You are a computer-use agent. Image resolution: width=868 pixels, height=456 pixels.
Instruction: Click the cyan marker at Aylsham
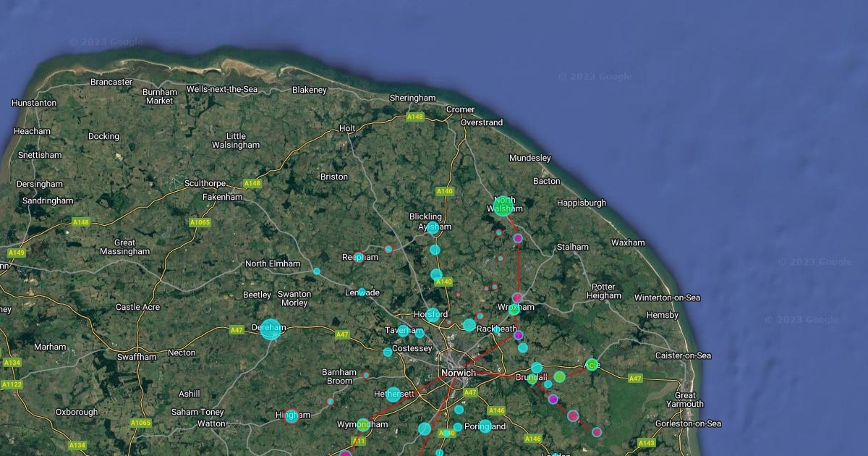(433, 227)
